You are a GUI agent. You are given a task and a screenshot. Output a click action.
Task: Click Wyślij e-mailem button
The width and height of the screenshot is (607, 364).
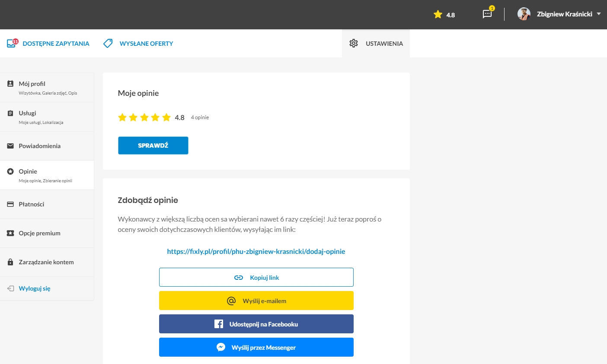[256, 301]
